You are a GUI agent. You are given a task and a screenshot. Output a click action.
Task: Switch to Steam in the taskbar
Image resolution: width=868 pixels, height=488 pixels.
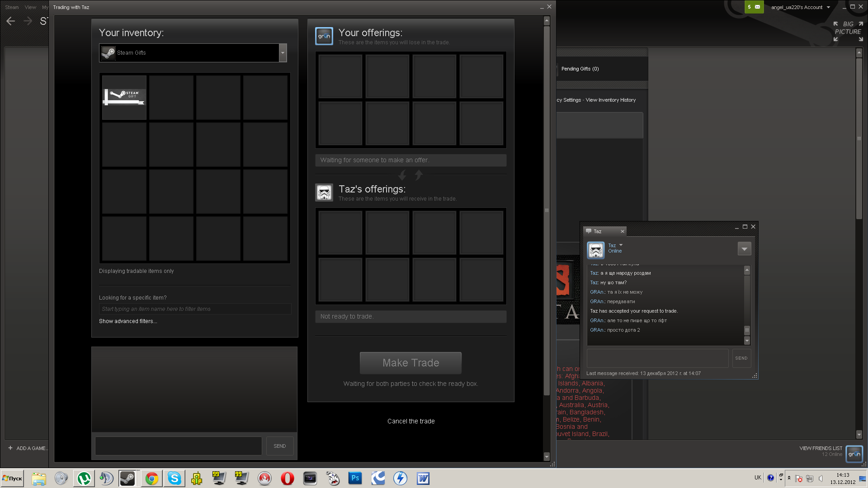click(128, 478)
